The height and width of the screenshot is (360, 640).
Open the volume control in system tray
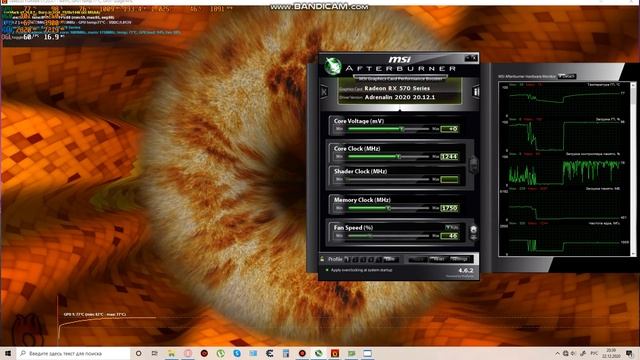coord(573,353)
